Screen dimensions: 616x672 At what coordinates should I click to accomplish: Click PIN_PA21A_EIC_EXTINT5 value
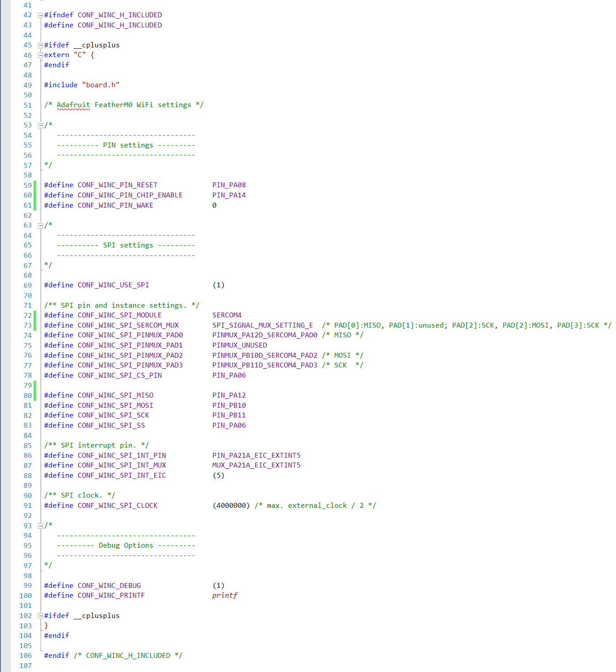(257, 456)
